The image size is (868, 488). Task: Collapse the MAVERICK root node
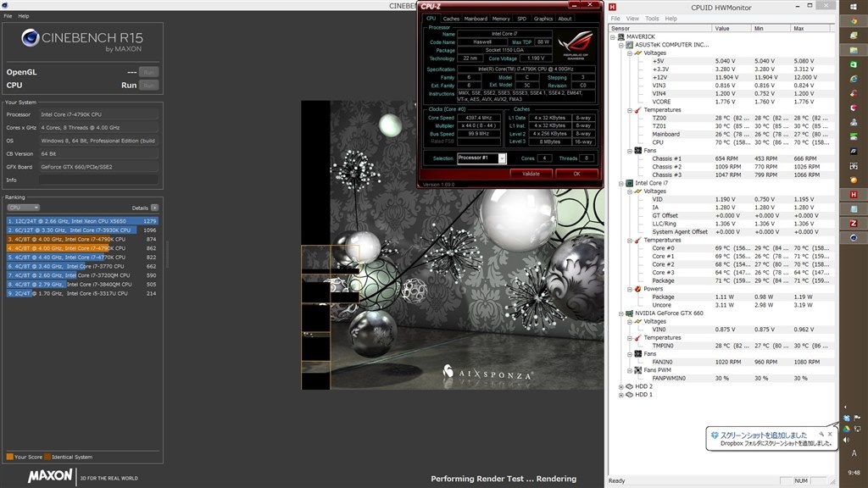click(x=613, y=37)
